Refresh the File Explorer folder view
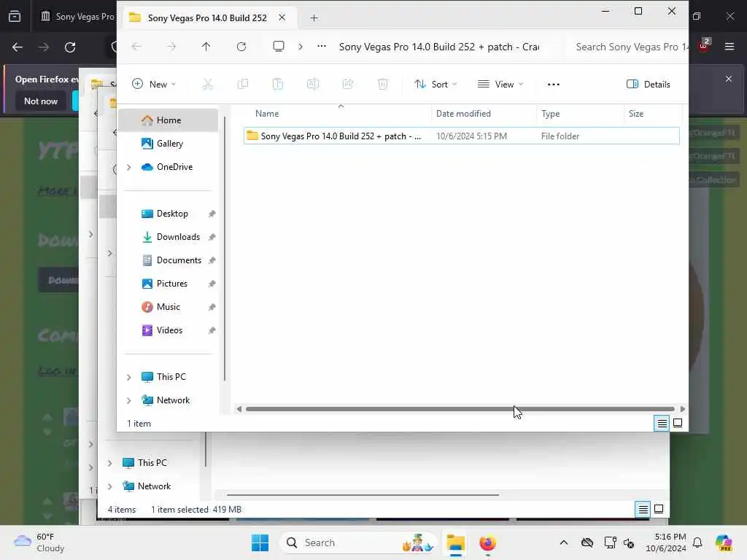747x560 pixels. tap(241, 47)
